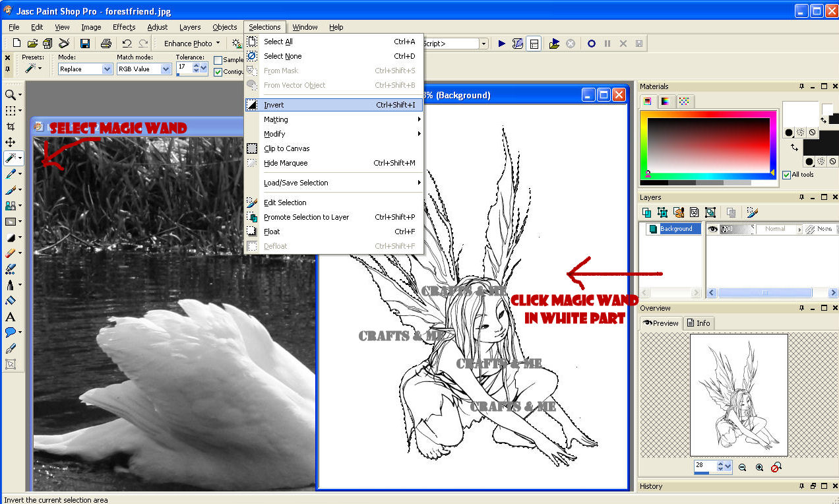Image resolution: width=839 pixels, height=504 pixels.
Task: Toggle foreground texture button
Action: click(800, 133)
